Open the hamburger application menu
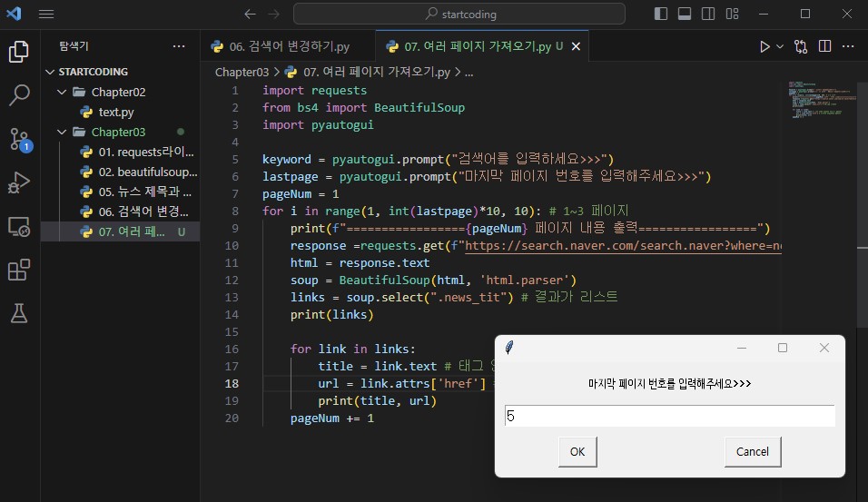The height and width of the screenshot is (502, 868). click(46, 14)
